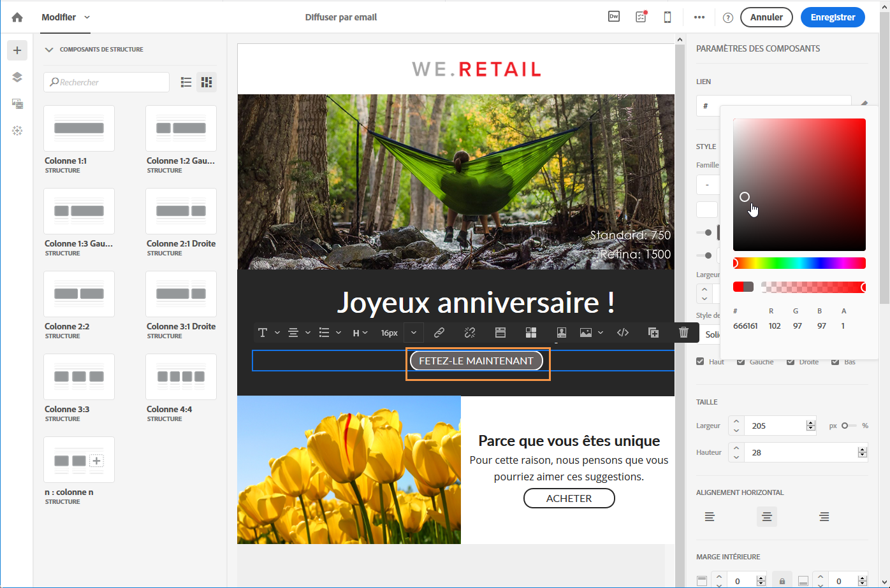Open the image assets sidebar icon
Screen dimensions: 890x588
click(17, 104)
